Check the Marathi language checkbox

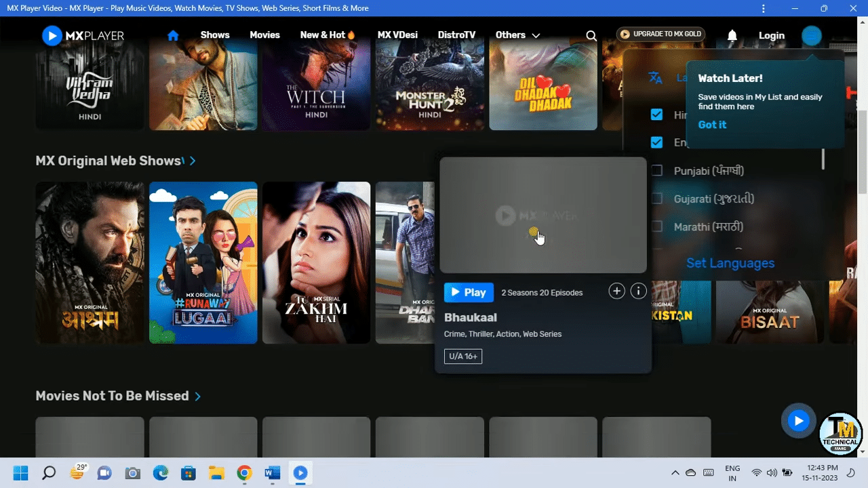tap(656, 226)
